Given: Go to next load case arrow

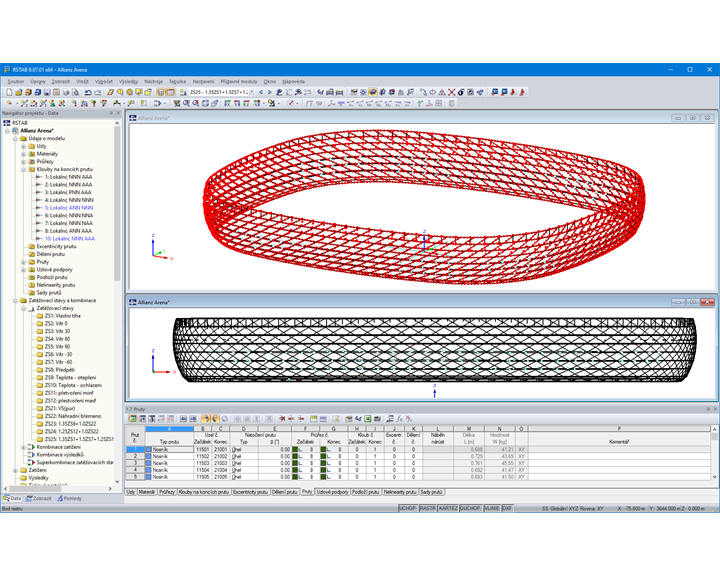Looking at the screenshot, I should pos(269,92).
